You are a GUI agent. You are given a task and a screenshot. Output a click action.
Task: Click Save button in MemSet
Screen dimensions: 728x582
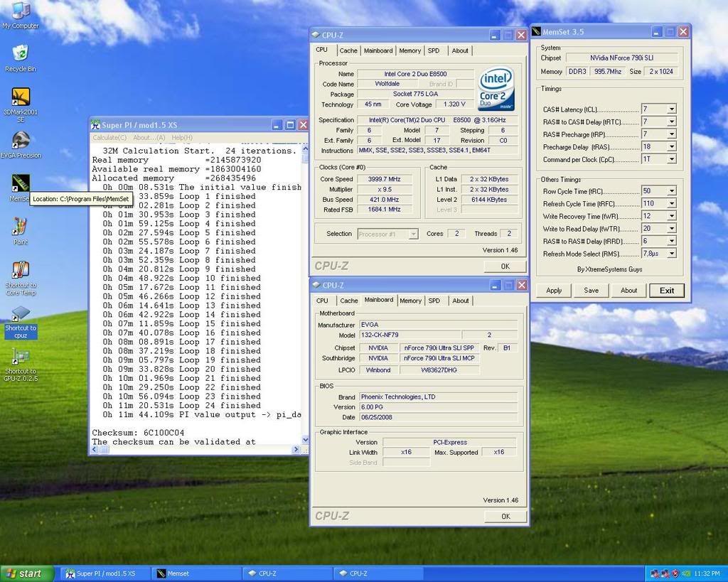point(591,291)
